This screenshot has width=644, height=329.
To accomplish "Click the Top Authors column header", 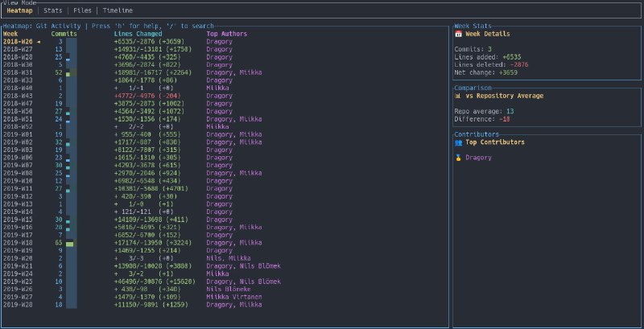I will (x=227, y=34).
